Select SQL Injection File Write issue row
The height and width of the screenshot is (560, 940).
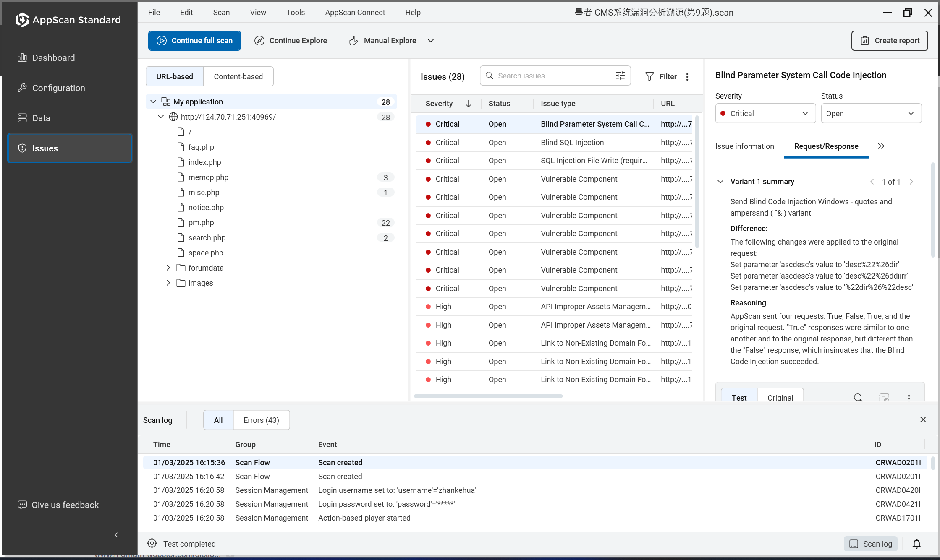(x=554, y=161)
